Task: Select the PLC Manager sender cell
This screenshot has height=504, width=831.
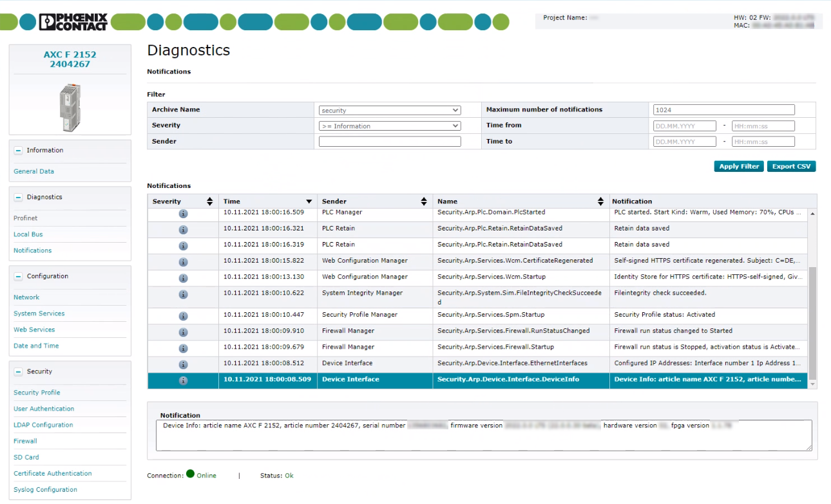Action: tap(375, 214)
